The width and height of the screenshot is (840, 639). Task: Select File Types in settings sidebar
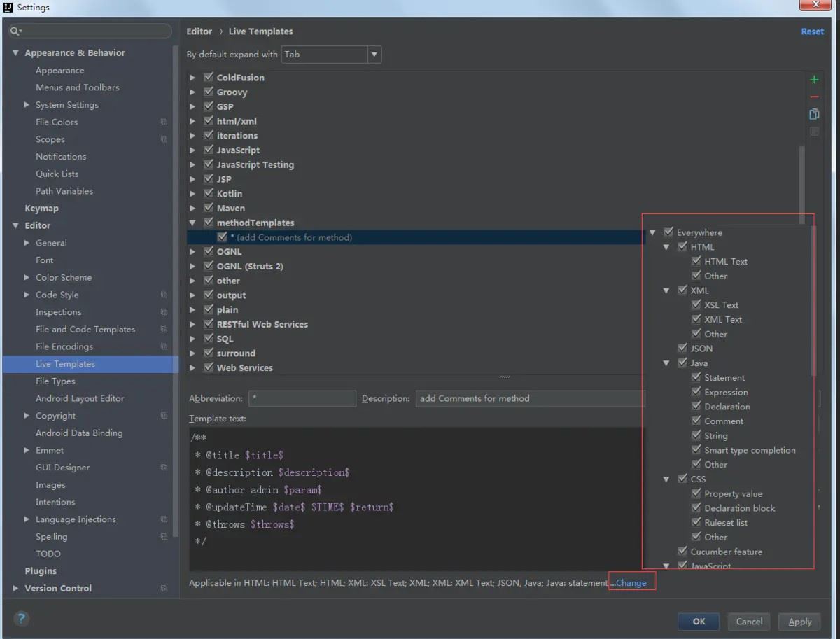55,381
